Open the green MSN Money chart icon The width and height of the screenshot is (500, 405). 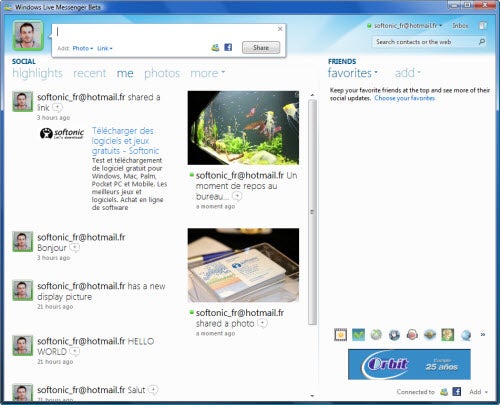point(358,335)
